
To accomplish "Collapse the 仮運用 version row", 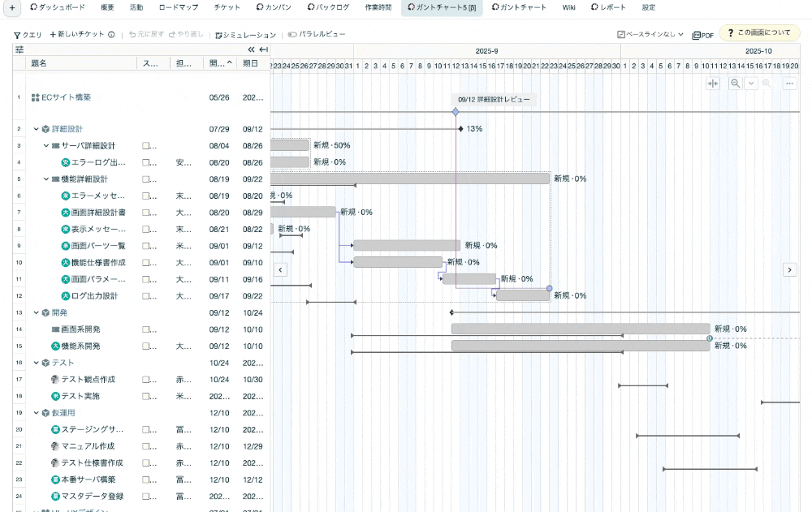I will tap(37, 413).
